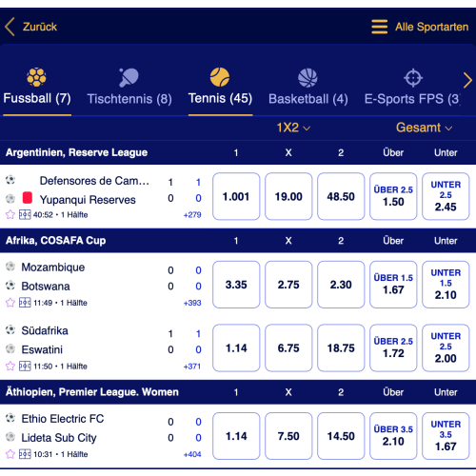Click the Zurück back arrow icon
Image resolution: width=476 pixels, height=476 pixels.
[10, 27]
